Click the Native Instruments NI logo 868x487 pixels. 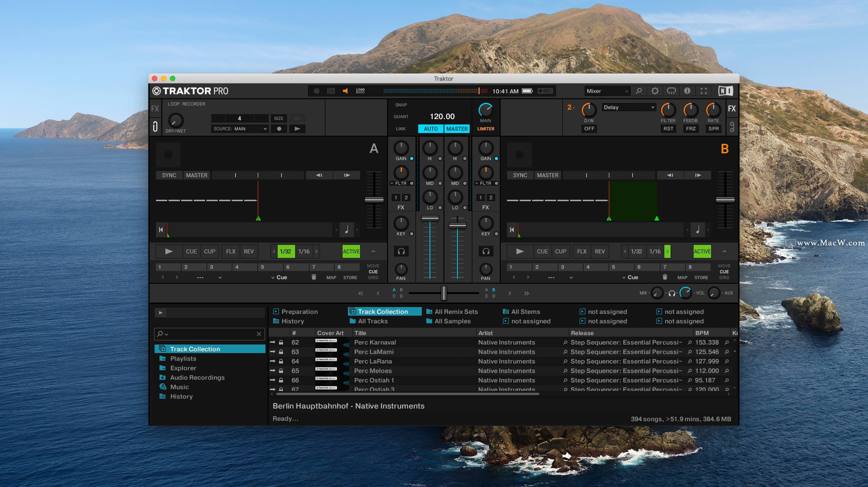coord(725,91)
